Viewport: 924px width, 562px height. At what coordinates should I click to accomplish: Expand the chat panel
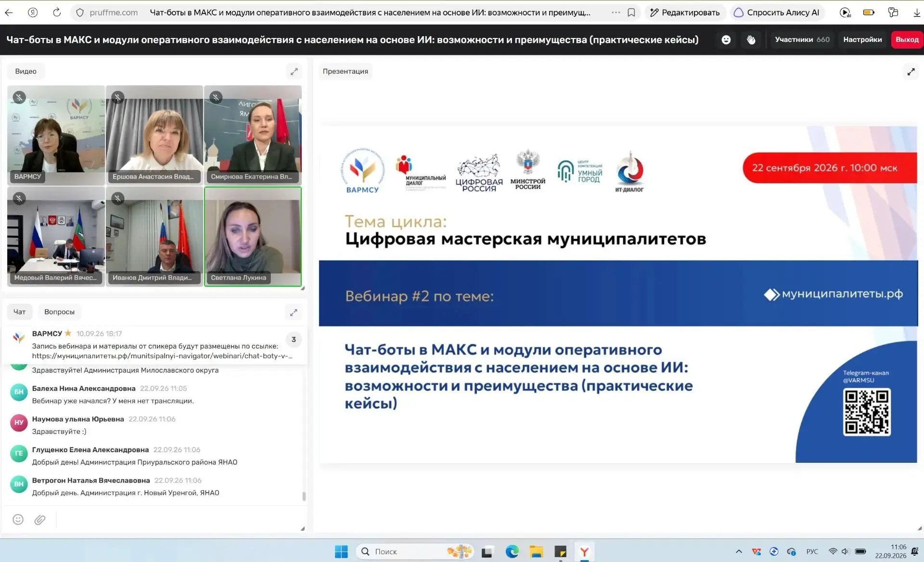[294, 313]
